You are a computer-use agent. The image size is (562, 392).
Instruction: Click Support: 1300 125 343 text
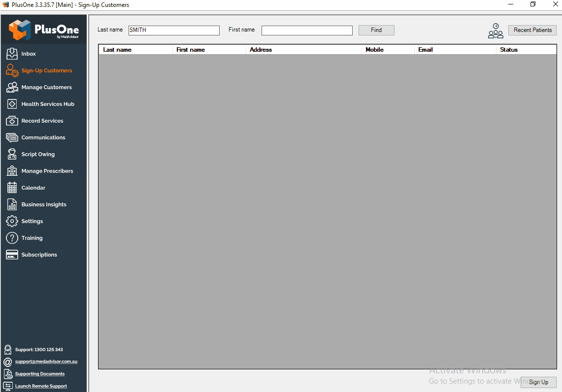point(39,349)
